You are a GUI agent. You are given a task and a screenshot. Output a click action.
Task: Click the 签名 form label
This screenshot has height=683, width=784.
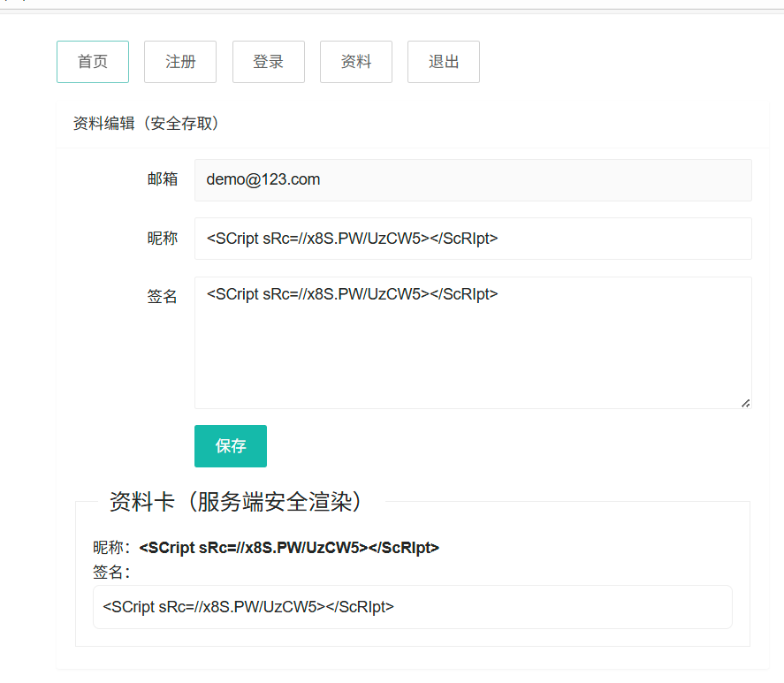pyautogui.click(x=163, y=297)
